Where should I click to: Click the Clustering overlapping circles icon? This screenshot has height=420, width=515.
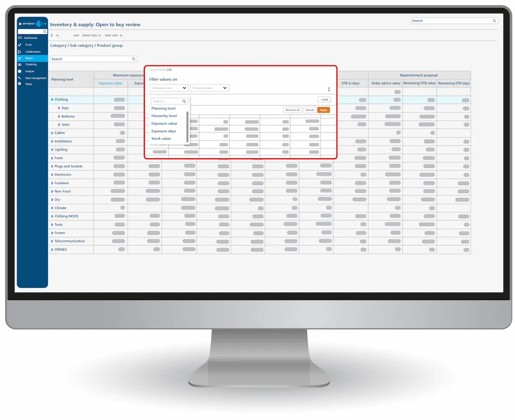point(20,64)
